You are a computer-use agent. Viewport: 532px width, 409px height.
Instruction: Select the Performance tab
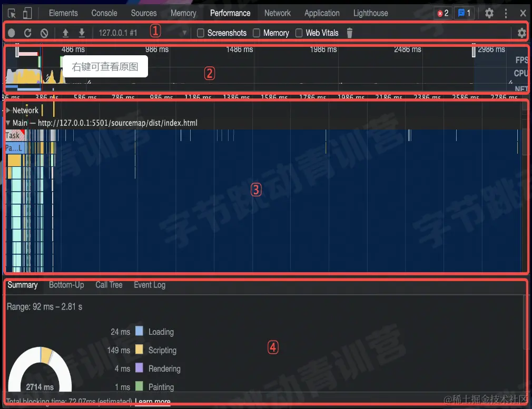pos(230,13)
